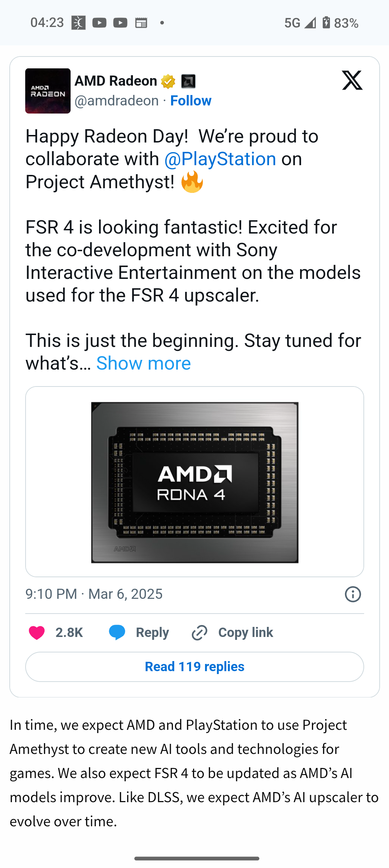Open the AMD RDNA 4 chip image
The height and width of the screenshot is (868, 389).
point(194,482)
